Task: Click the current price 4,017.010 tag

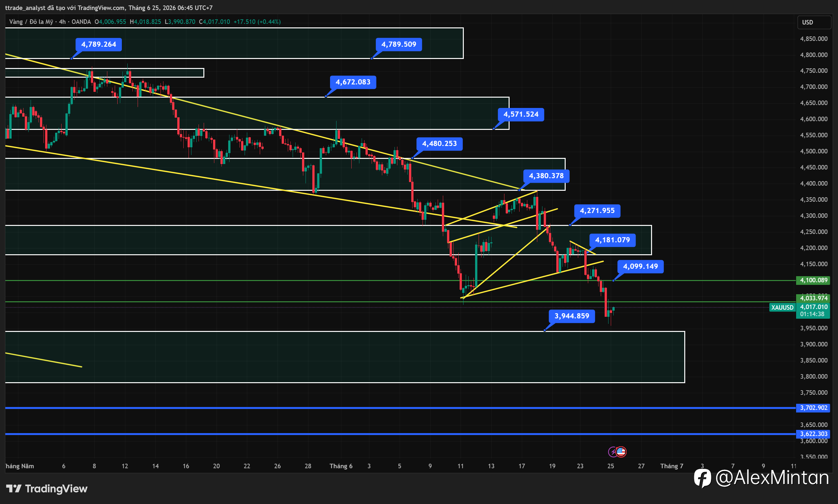Action: tap(813, 307)
